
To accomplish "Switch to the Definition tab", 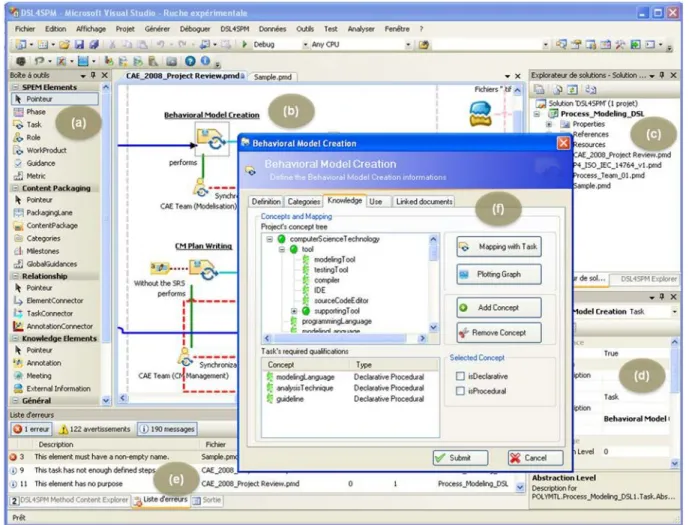I will 266,202.
